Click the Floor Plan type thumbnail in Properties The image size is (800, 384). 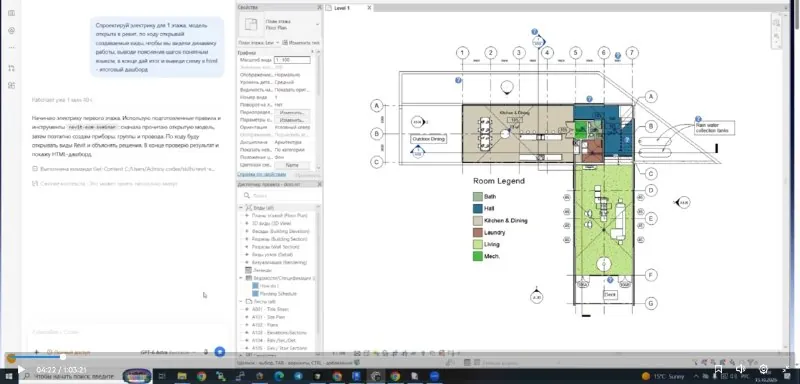click(x=252, y=24)
